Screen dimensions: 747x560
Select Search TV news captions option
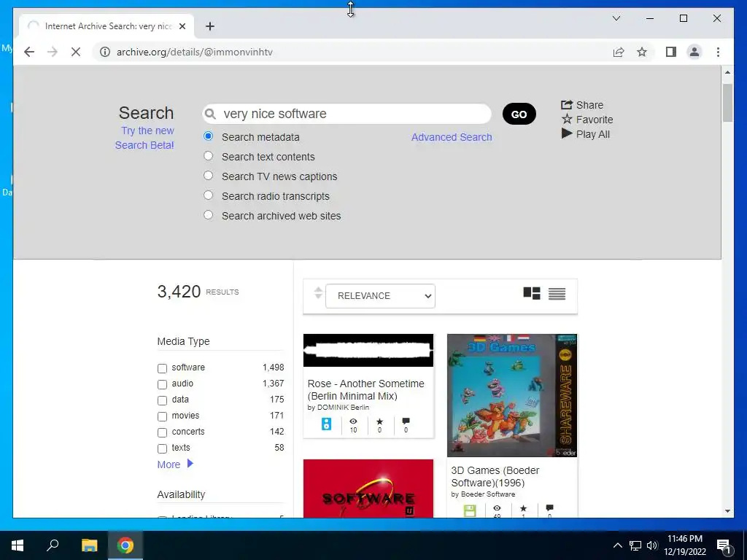click(x=208, y=175)
